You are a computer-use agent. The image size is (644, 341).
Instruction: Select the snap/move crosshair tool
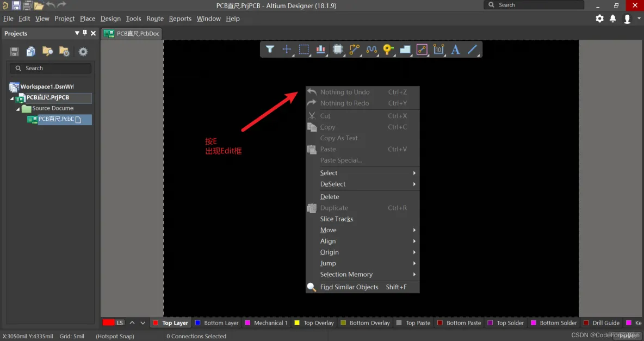[287, 49]
